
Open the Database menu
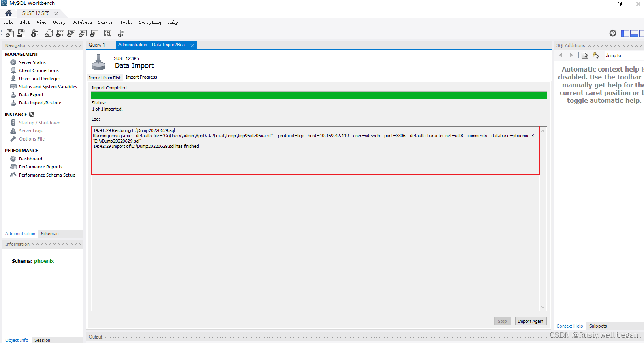pos(82,23)
